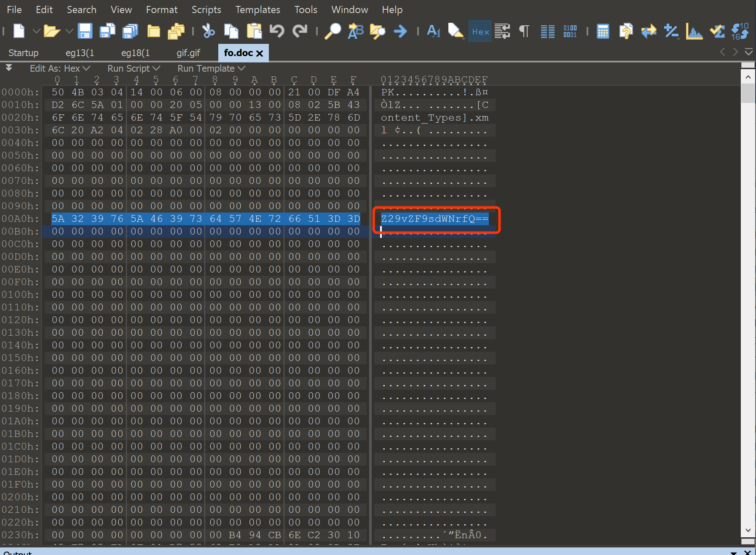Click the single folder Close File icon

(153, 31)
